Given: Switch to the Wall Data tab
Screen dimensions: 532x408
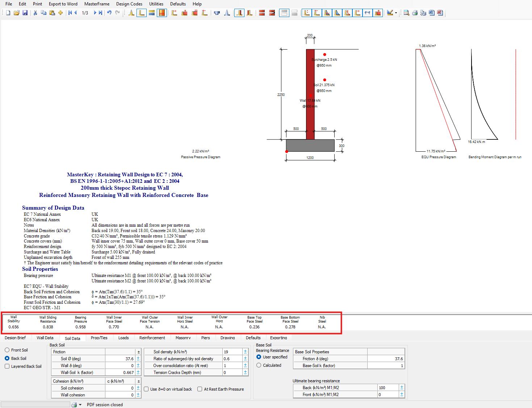Looking at the screenshot, I should [x=45, y=338].
